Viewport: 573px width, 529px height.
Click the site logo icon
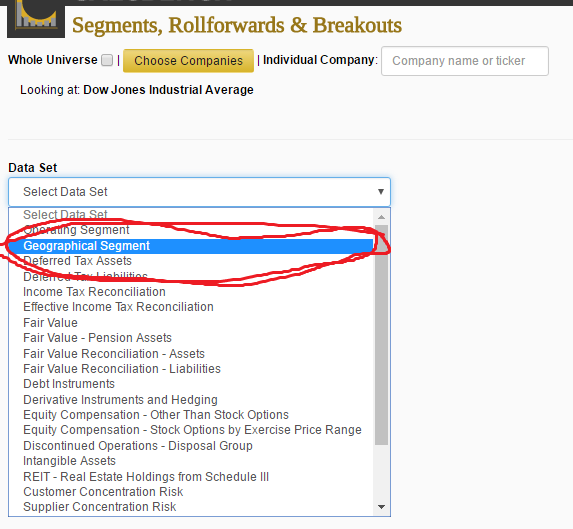tap(36, 18)
